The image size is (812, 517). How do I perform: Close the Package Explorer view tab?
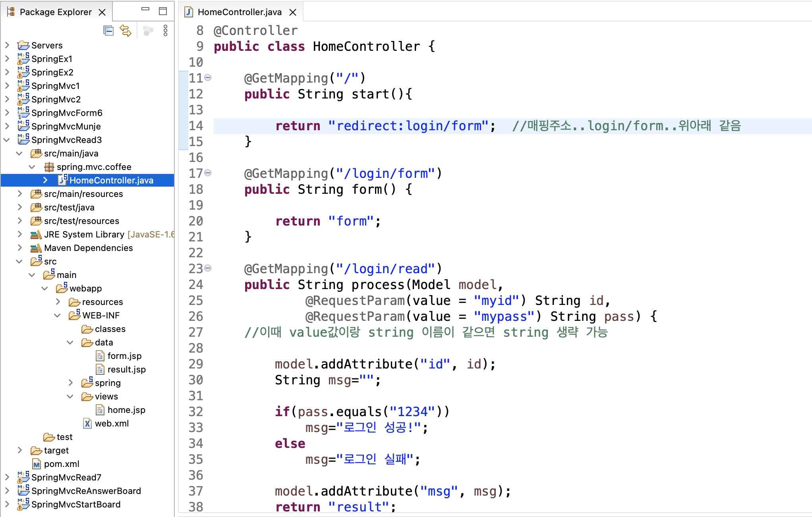point(102,12)
